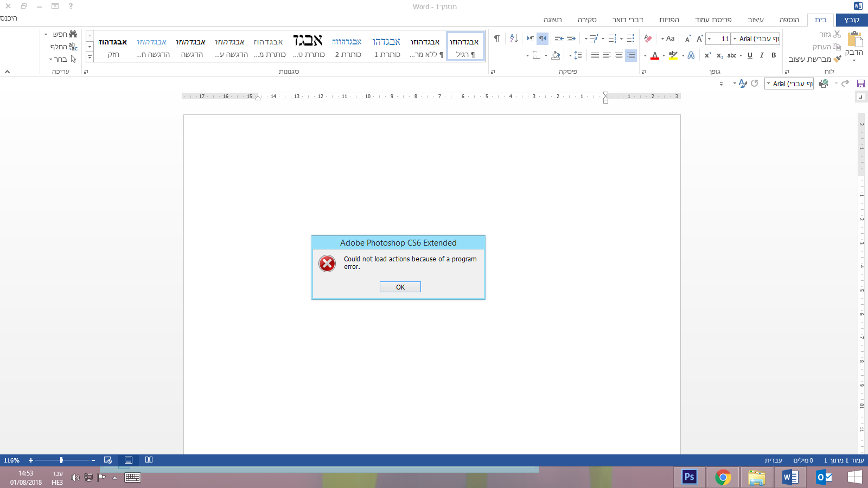Apply strikethrough formatting
Viewport: 868px width, 488px height.
(x=732, y=55)
